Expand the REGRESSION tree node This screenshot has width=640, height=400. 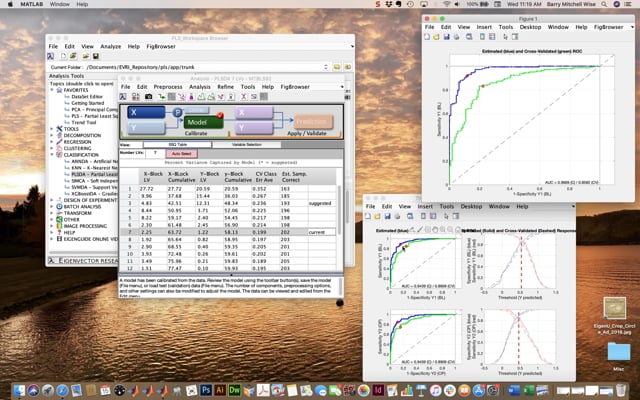[x=52, y=142]
